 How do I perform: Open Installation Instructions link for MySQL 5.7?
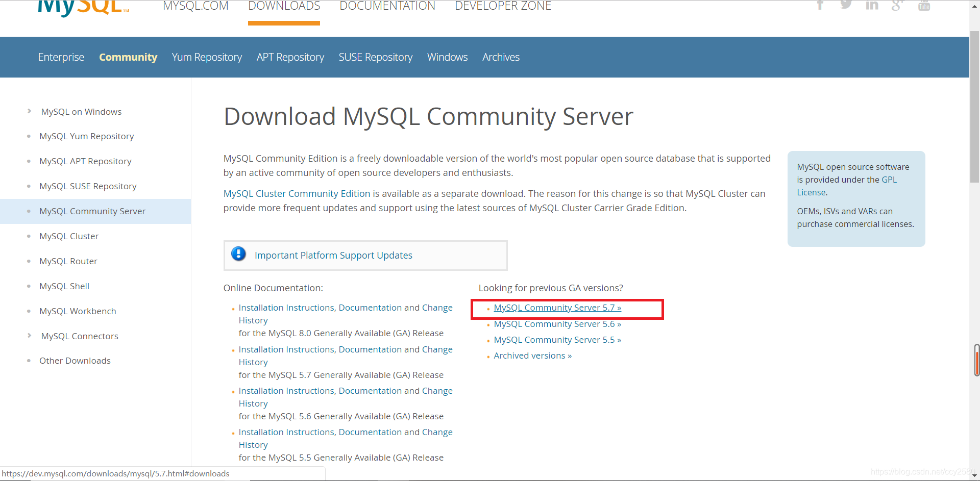pyautogui.click(x=346, y=349)
